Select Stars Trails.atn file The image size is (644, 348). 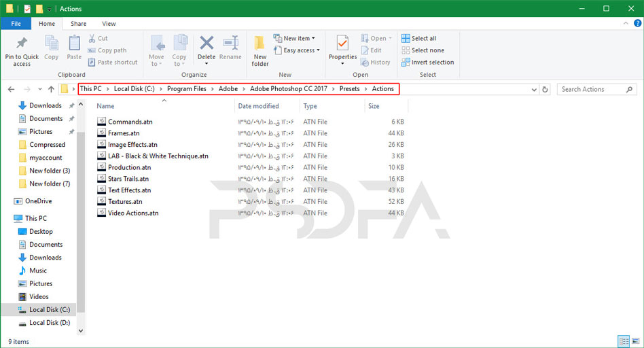pyautogui.click(x=128, y=179)
